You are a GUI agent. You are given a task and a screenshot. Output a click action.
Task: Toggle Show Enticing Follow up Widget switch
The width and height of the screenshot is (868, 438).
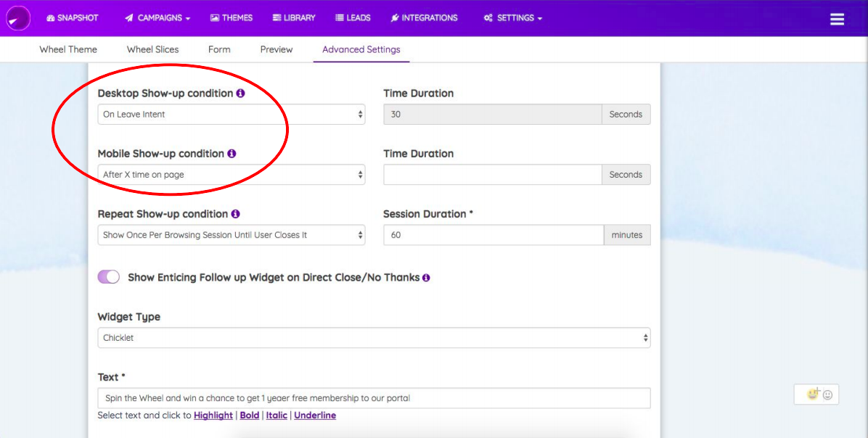(x=109, y=277)
